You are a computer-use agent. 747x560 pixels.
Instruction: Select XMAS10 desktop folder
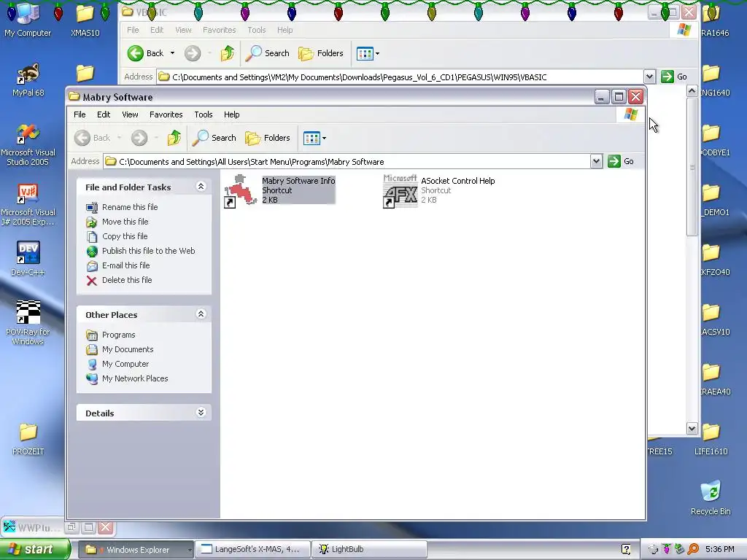(85, 20)
